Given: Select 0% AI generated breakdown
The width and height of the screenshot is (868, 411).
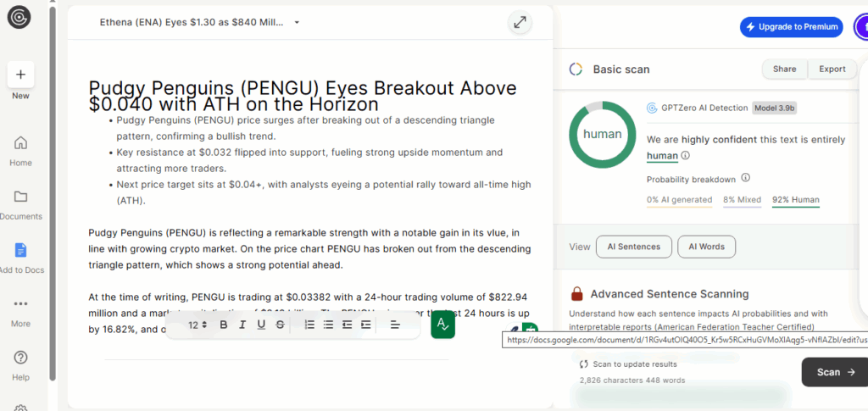Looking at the screenshot, I should [x=679, y=200].
